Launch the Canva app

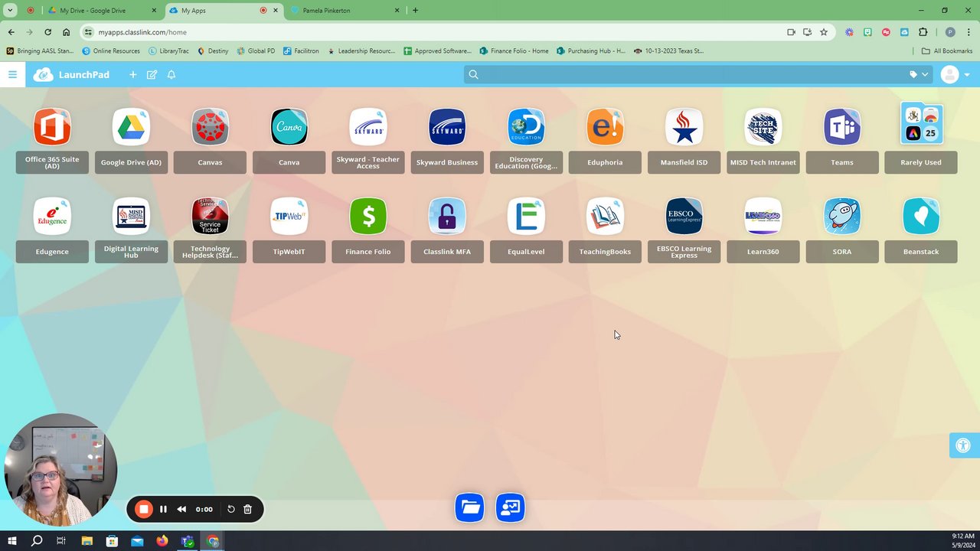coord(289,127)
